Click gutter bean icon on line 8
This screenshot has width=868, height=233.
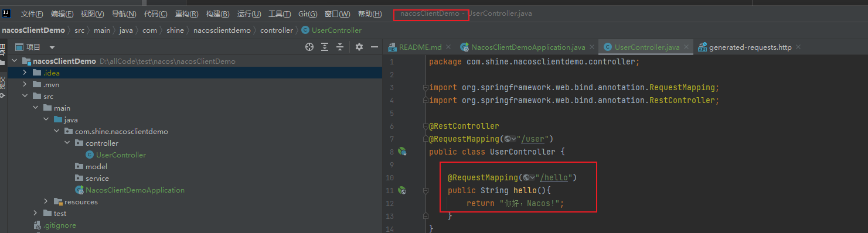pyautogui.click(x=402, y=152)
